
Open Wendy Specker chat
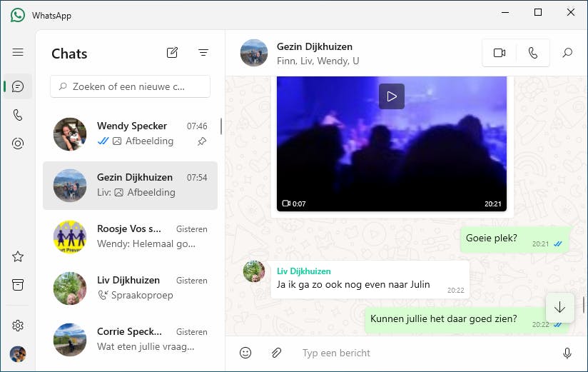130,134
